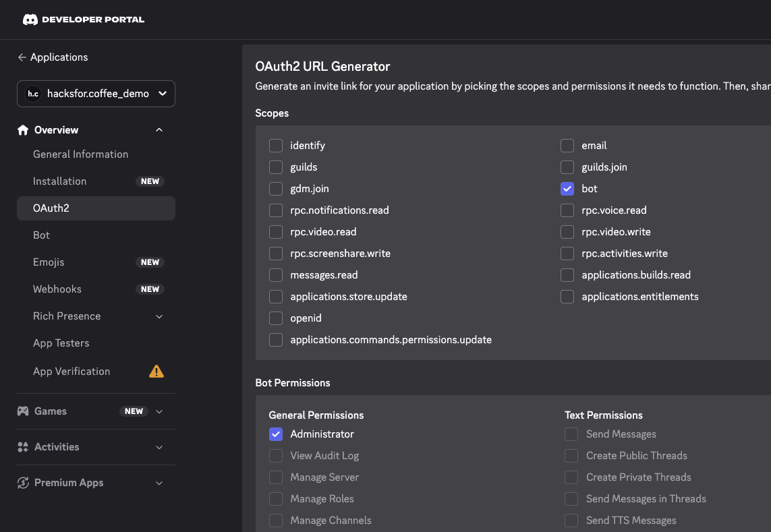The image size is (771, 532).
Task: Expand the Games section chevron
Action: tap(159, 411)
